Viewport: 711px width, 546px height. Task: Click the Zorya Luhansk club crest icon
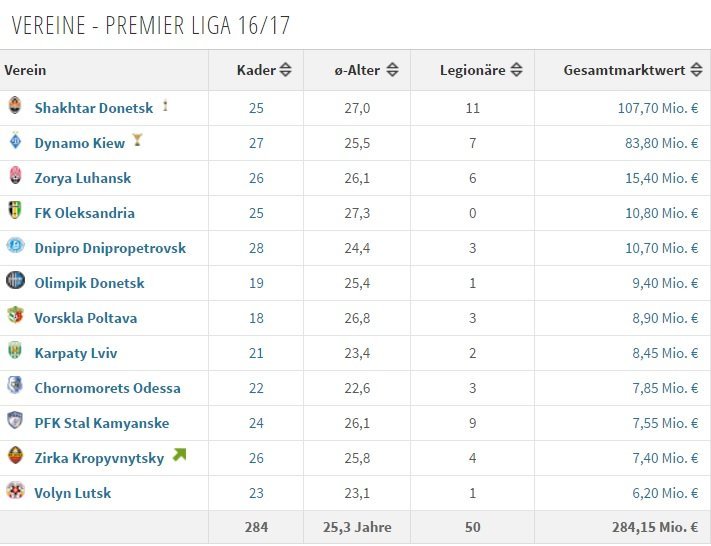[15, 177]
